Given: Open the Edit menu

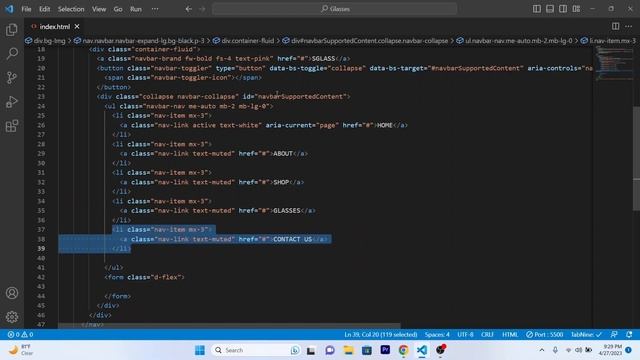Looking at the screenshot, I should click(44, 9).
